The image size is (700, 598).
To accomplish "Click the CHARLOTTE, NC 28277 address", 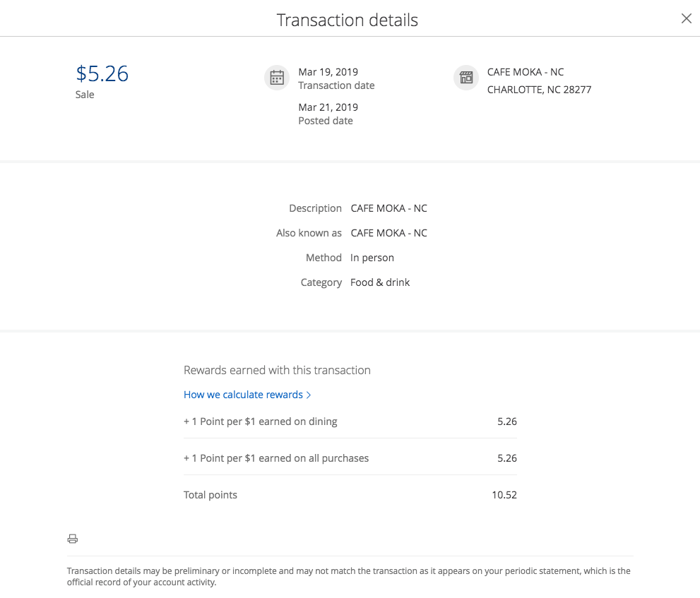I will pyautogui.click(x=539, y=90).
